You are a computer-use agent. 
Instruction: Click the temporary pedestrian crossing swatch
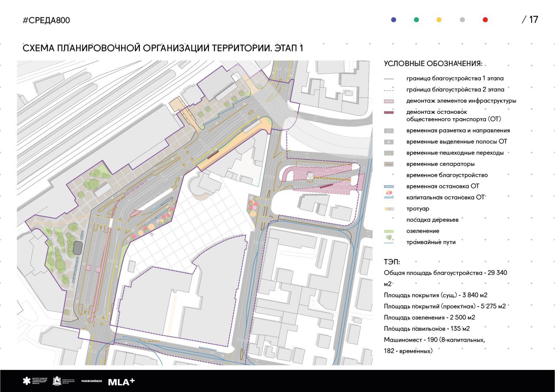(x=389, y=153)
